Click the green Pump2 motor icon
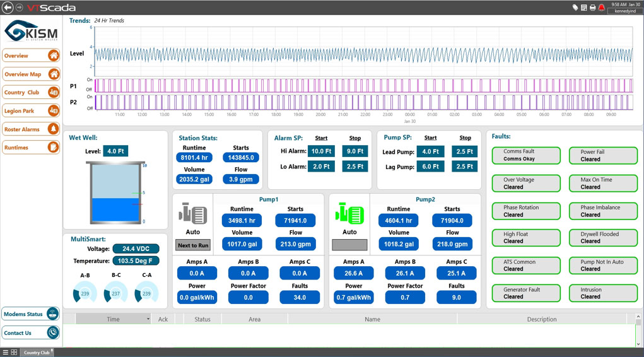644x357 pixels. [349, 214]
